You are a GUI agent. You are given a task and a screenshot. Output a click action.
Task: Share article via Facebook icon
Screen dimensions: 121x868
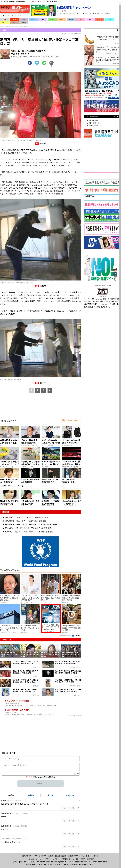[x=30, y=63]
